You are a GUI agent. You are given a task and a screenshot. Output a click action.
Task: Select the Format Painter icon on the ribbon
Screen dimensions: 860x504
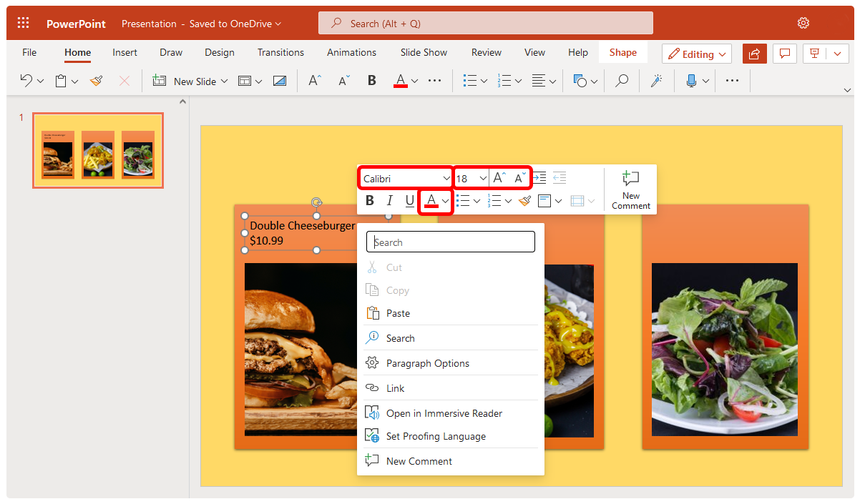[x=96, y=81]
